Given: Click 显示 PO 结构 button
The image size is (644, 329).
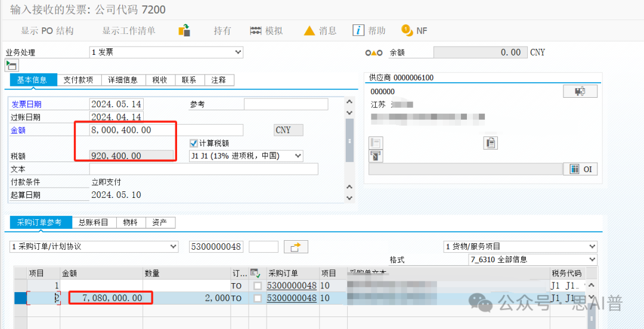Looking at the screenshot, I should (47, 30).
